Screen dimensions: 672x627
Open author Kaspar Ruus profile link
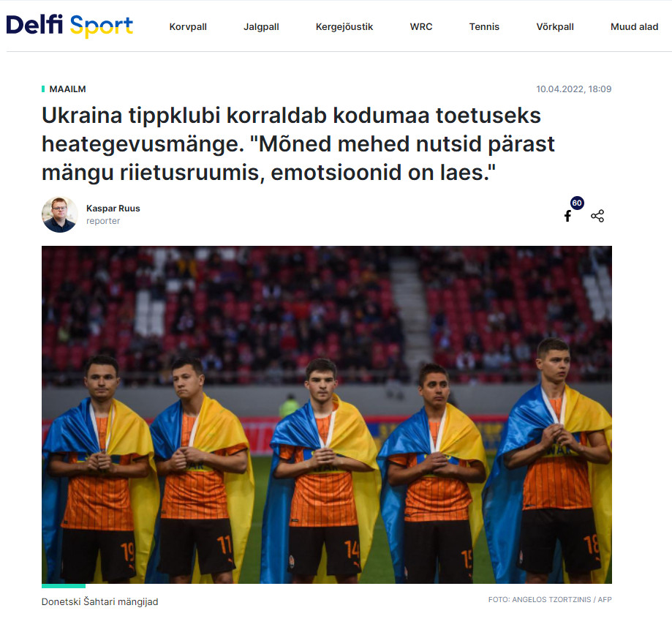(x=113, y=209)
